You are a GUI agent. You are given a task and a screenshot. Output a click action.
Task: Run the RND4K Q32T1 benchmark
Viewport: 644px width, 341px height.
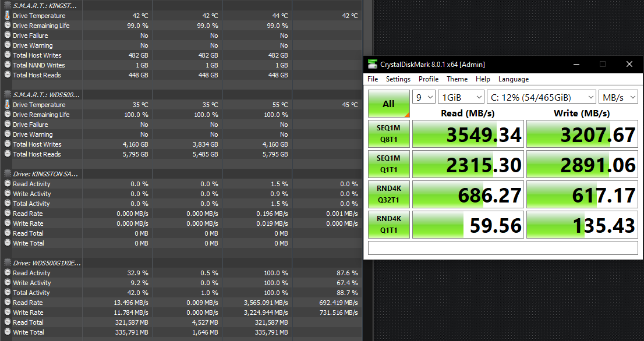(388, 194)
